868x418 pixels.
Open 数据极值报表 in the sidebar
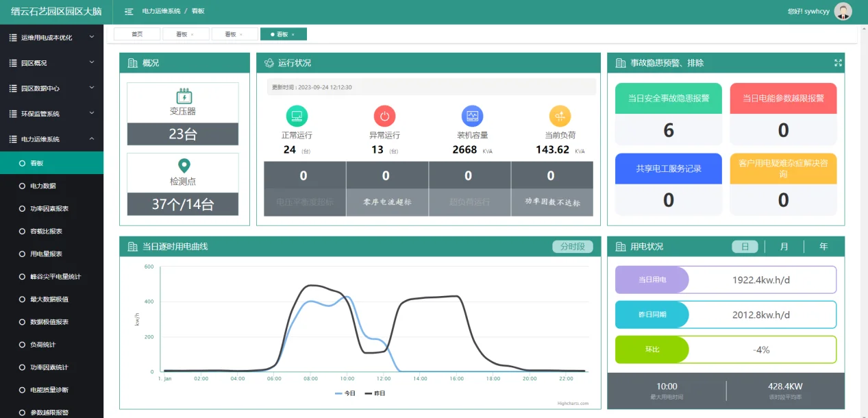(x=51, y=322)
